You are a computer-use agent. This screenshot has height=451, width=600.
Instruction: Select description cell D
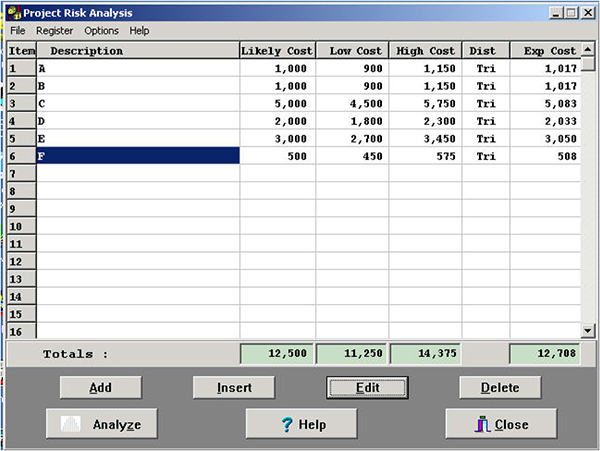[x=138, y=121]
